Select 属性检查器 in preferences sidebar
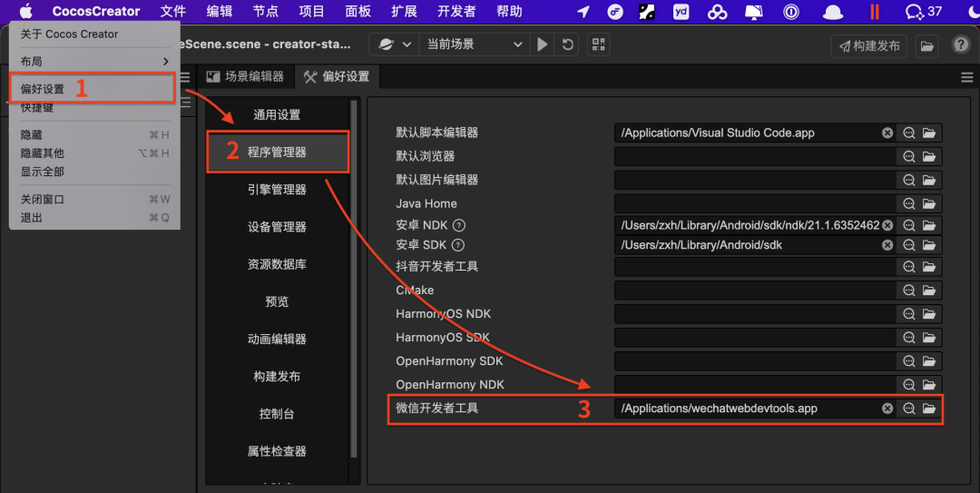The image size is (980, 493). [x=277, y=451]
